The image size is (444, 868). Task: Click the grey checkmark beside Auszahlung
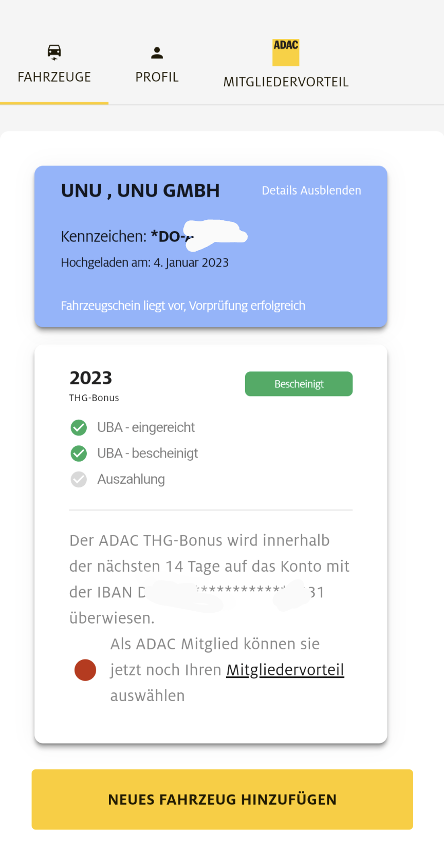79,479
